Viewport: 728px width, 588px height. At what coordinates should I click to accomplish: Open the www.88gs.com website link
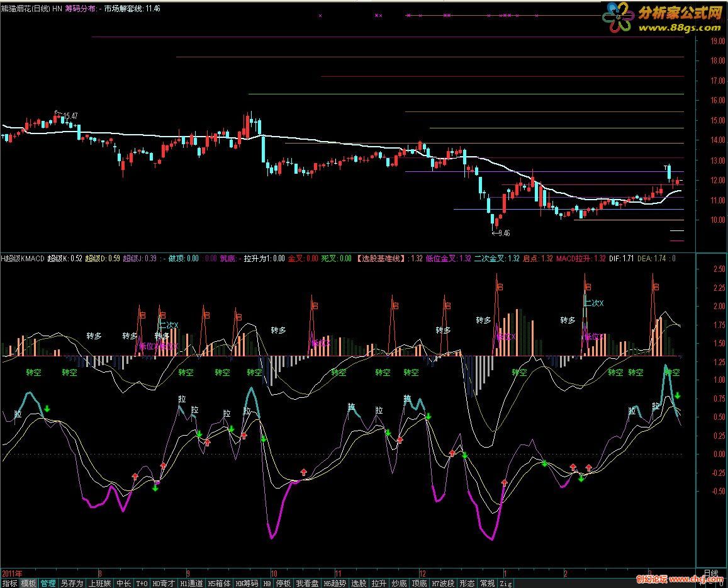click(x=680, y=28)
